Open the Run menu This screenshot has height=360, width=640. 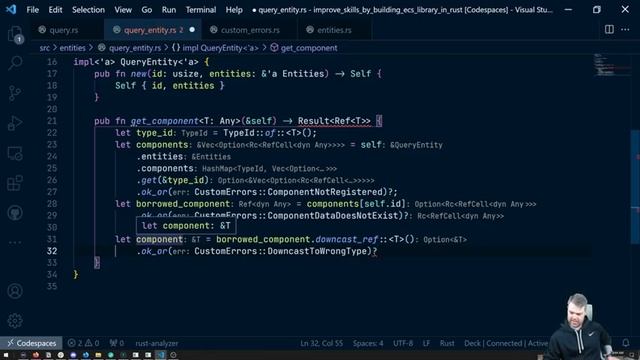pyautogui.click(x=169, y=10)
